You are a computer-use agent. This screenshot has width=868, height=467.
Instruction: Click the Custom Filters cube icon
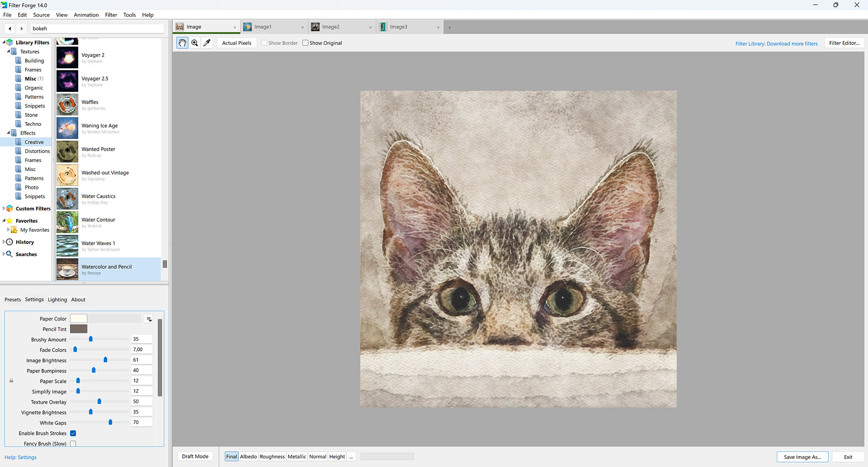tap(10, 209)
